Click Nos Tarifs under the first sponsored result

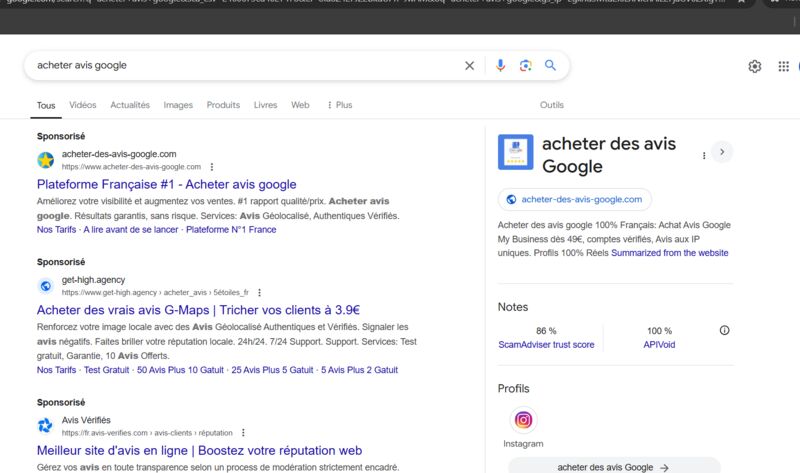coord(56,230)
